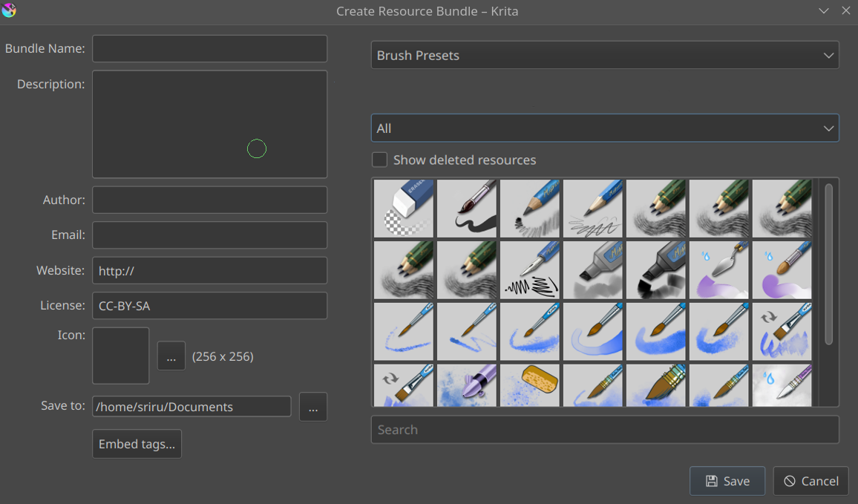This screenshot has height=504, width=858.
Task: Choose the yellow sponge brush preset
Action: click(x=529, y=385)
